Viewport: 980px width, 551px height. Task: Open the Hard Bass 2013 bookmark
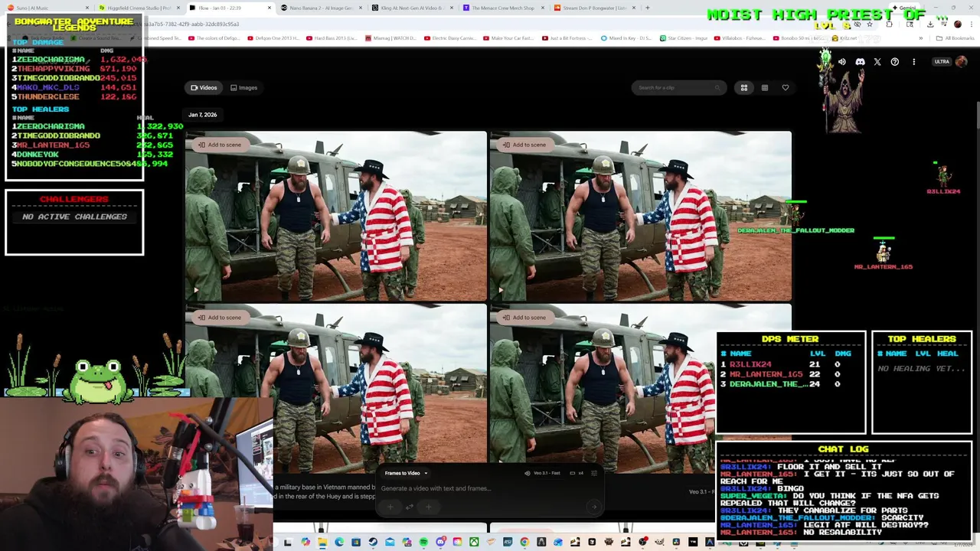pos(332,38)
